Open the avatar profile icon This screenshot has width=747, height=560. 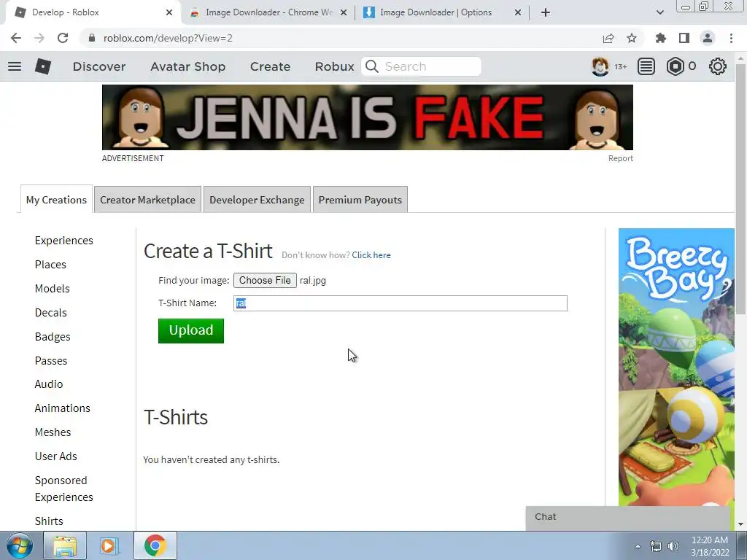[600, 66]
